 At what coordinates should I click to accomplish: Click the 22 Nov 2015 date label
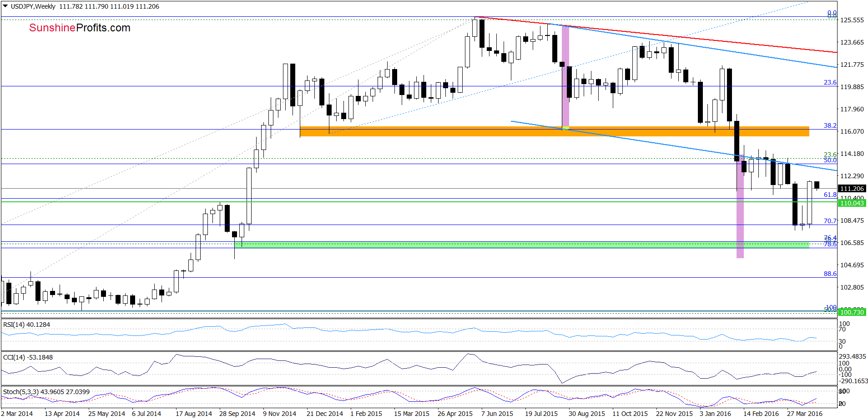(x=674, y=414)
